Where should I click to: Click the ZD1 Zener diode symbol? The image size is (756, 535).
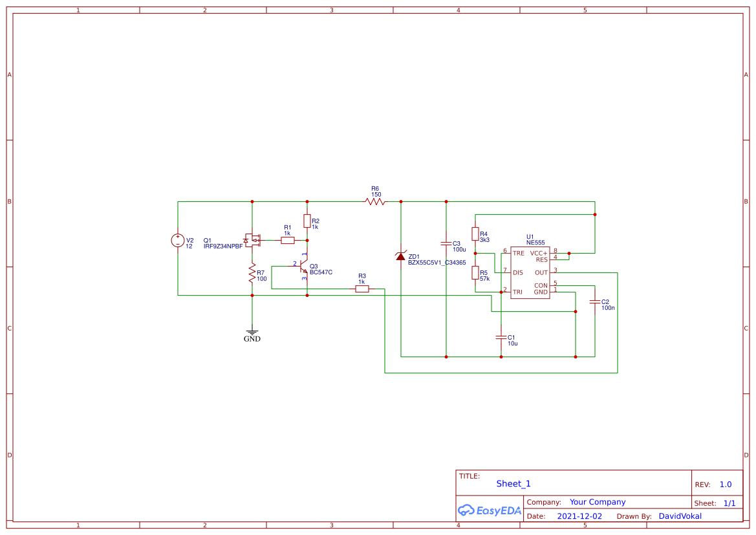click(400, 256)
